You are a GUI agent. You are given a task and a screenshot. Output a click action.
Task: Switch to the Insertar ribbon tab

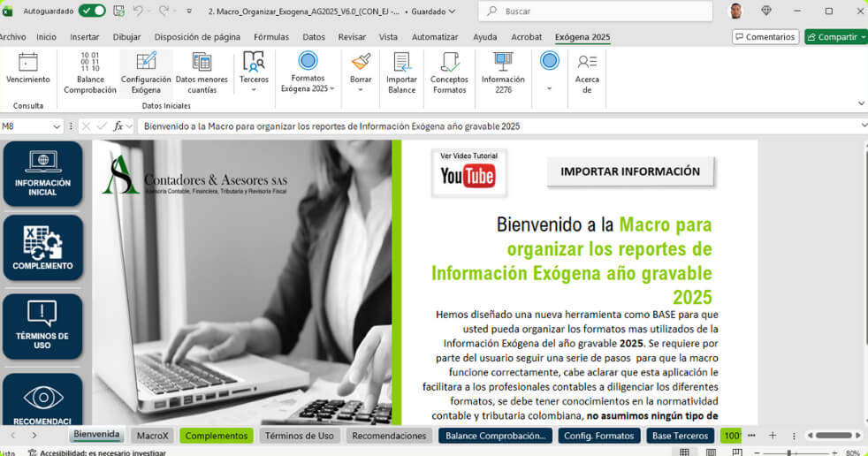tap(84, 36)
